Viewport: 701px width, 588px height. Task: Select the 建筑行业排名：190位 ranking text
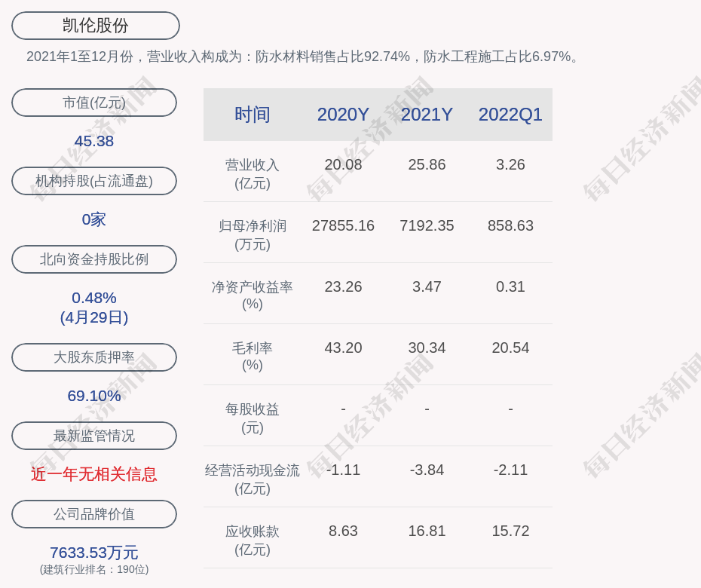tap(94, 570)
